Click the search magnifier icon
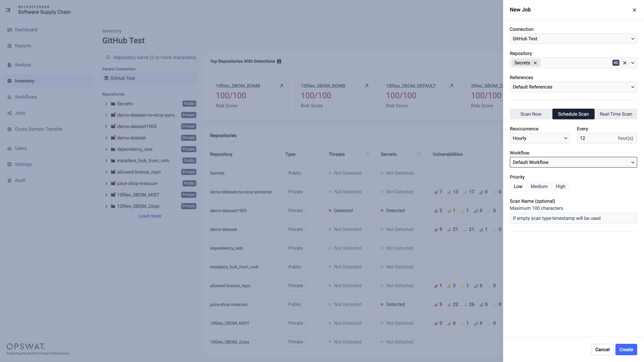 (x=108, y=58)
